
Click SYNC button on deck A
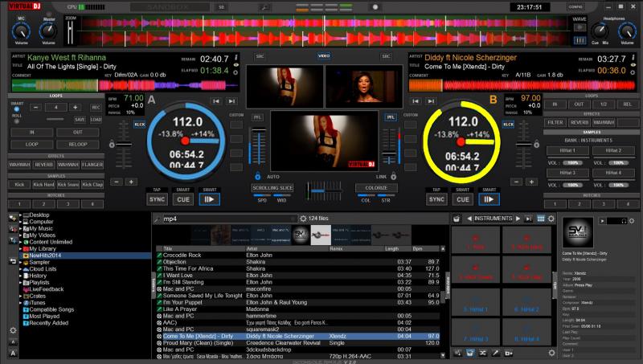(157, 199)
